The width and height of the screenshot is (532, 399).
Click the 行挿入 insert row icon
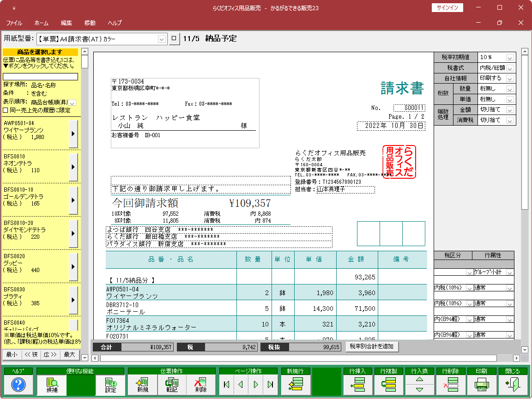(x=358, y=385)
